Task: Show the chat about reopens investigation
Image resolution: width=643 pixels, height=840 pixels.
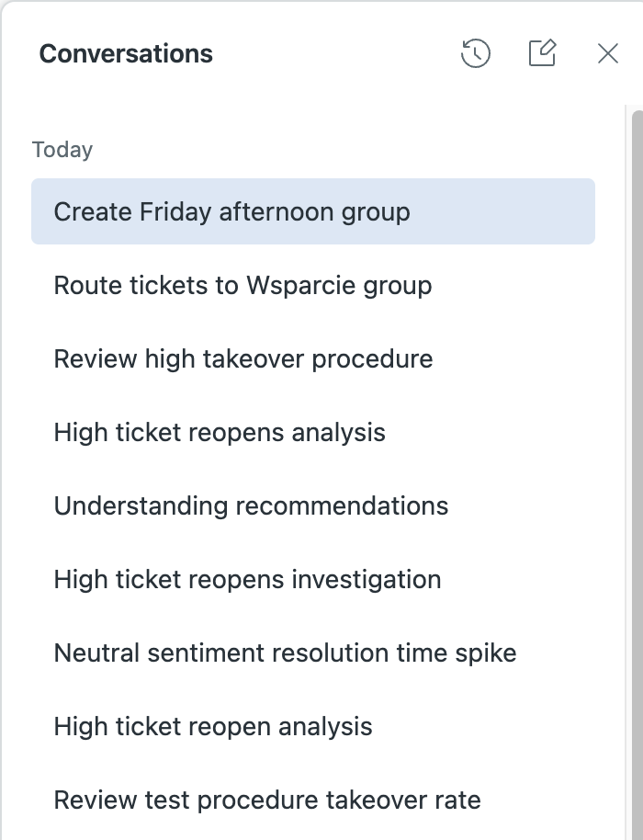Action: coord(247,580)
